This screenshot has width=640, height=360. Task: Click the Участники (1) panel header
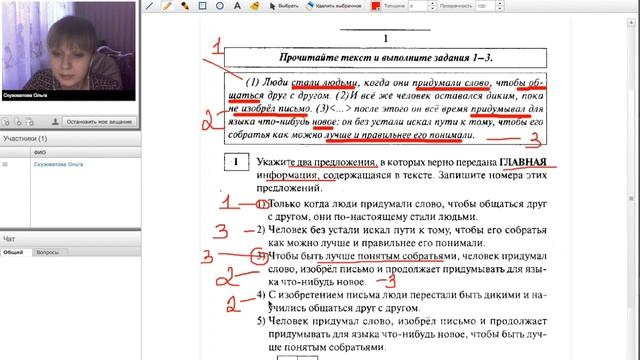(70, 139)
